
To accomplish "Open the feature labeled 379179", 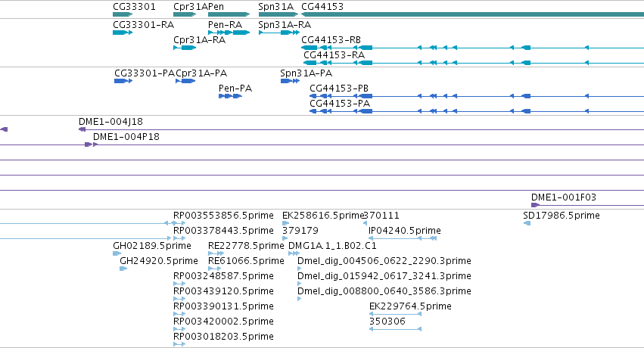I will (300, 231).
